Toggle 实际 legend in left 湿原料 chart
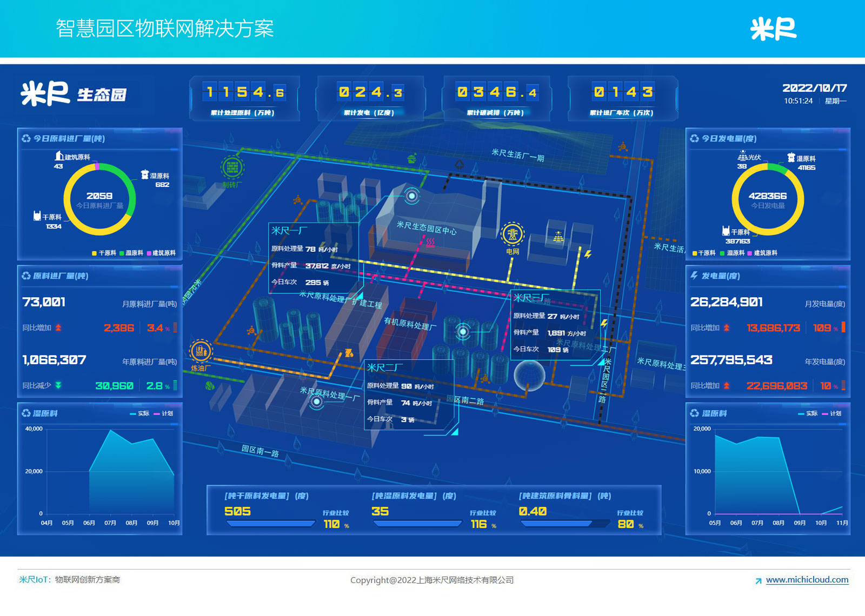 point(139,413)
